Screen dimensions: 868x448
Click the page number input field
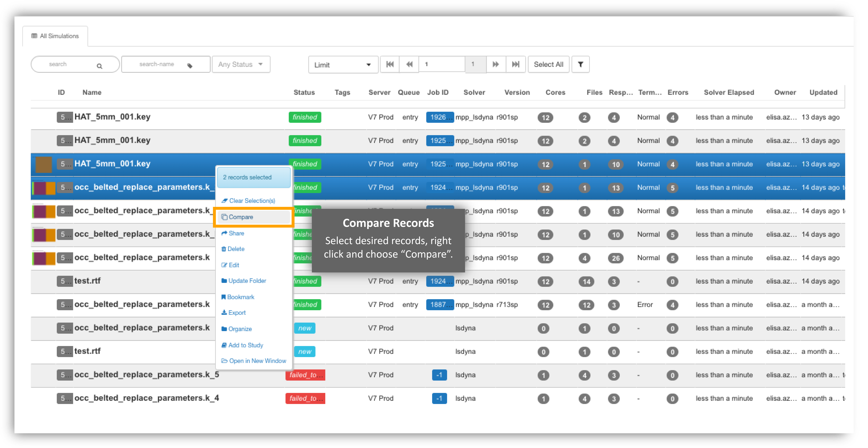(442, 64)
